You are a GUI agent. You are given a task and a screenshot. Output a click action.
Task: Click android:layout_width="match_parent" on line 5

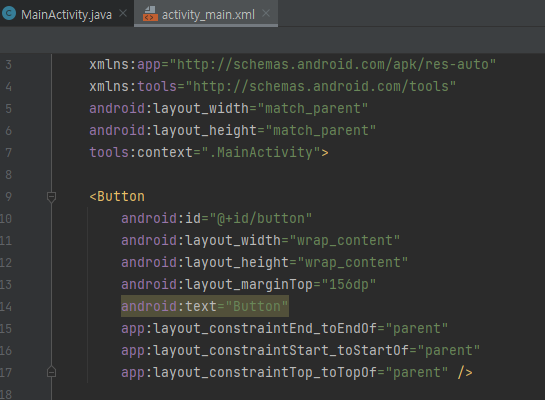pyautogui.click(x=228, y=108)
